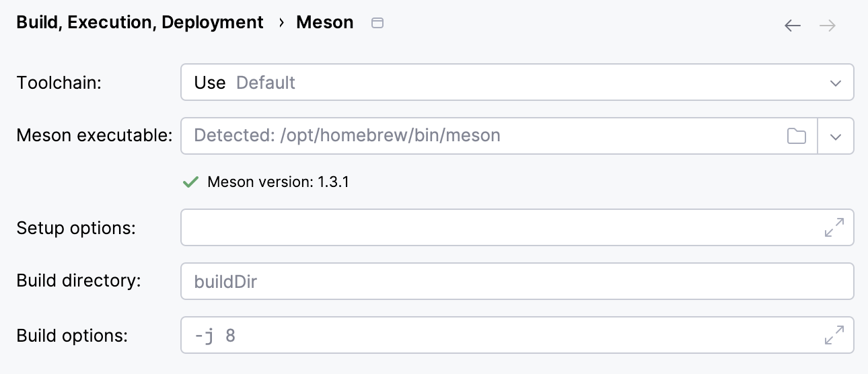
Task: Select the 'Use Default' toolchain text
Action: pos(245,83)
